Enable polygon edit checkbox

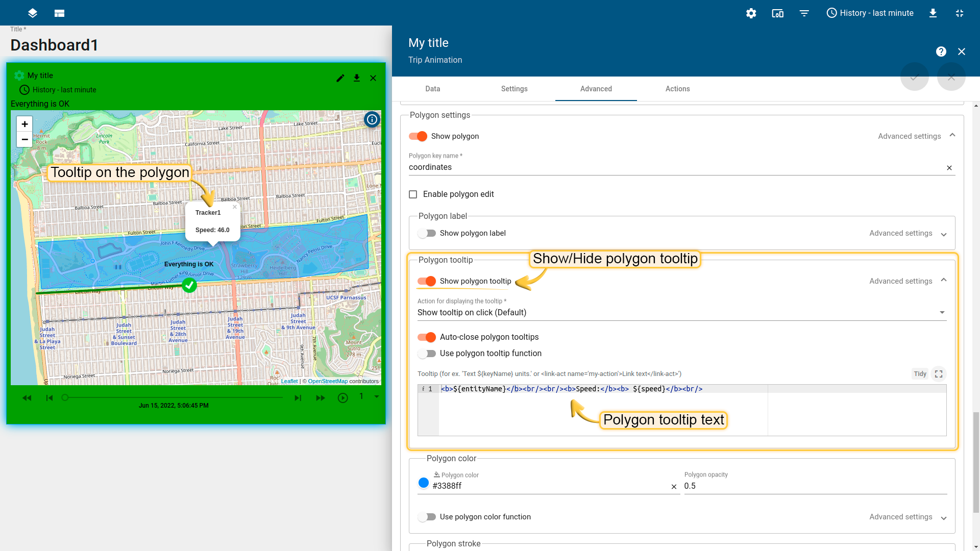click(x=413, y=194)
